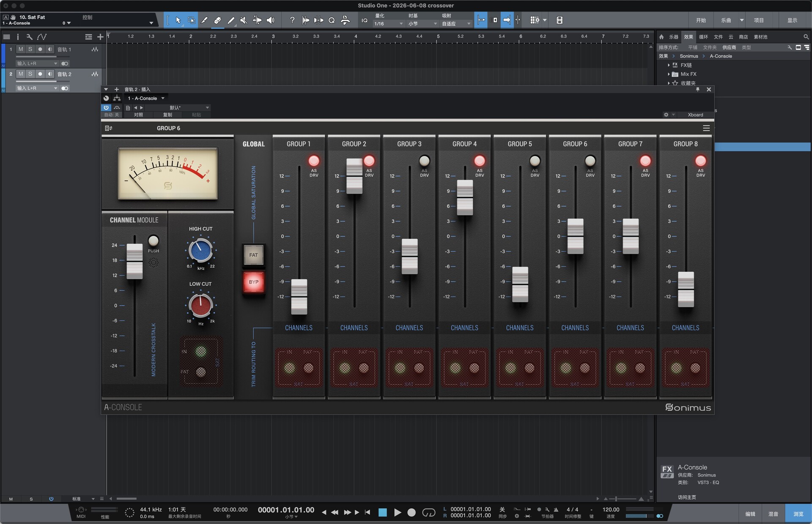The height and width of the screenshot is (524, 812).
Task: Switch to the 乐器 browser tab
Action: point(674,37)
